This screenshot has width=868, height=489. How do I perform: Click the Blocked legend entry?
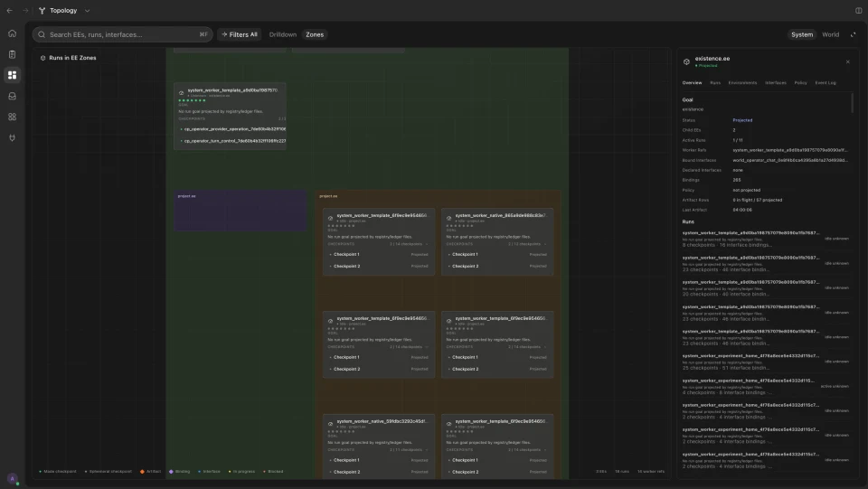pos(273,471)
